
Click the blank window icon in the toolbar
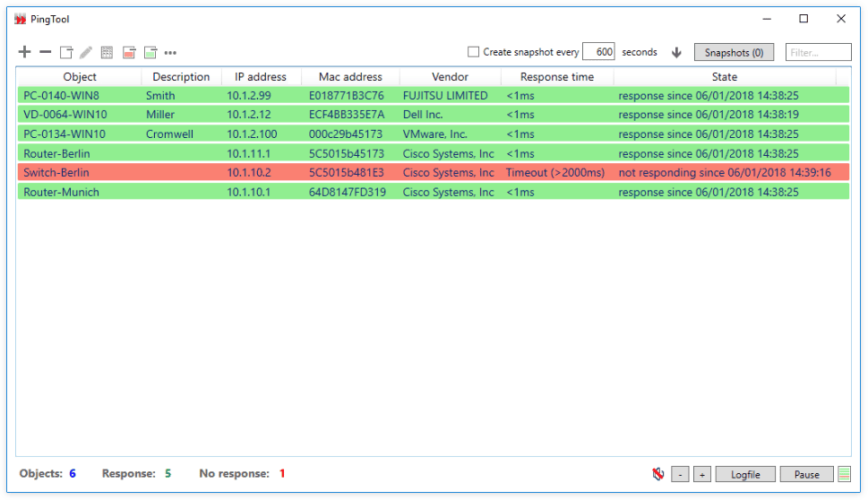click(x=66, y=53)
